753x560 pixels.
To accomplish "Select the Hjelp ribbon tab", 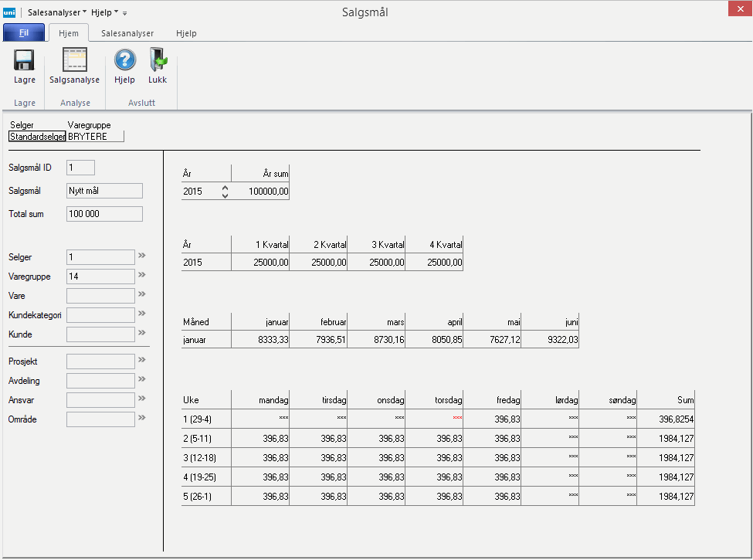I will 186,33.
